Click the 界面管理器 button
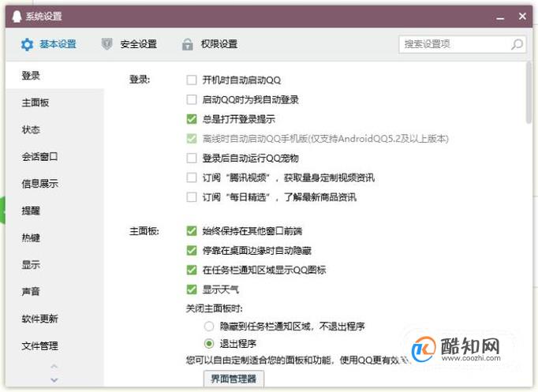 pos(234,379)
